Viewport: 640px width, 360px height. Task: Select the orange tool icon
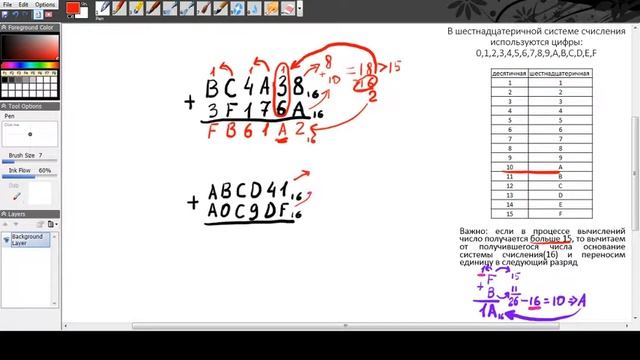tap(271, 9)
